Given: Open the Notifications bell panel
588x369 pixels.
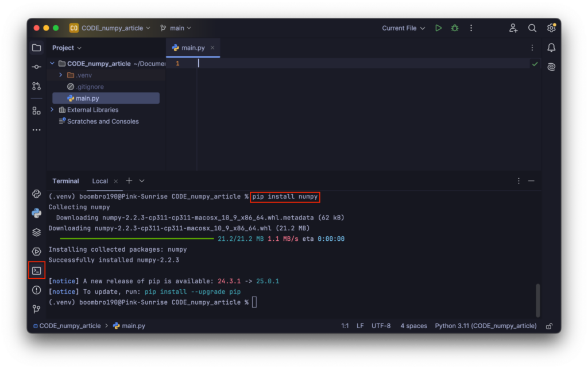Looking at the screenshot, I should 551,48.
